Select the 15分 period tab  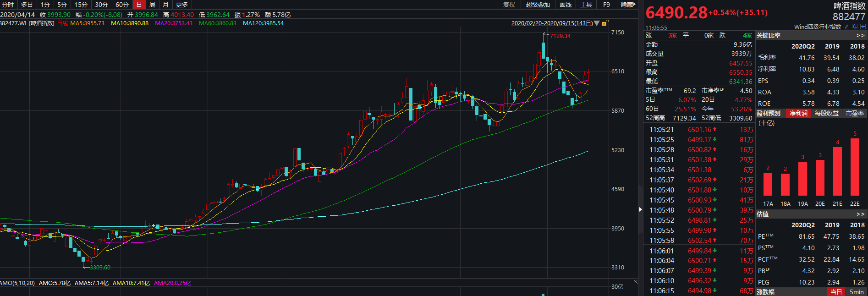[x=81, y=5]
